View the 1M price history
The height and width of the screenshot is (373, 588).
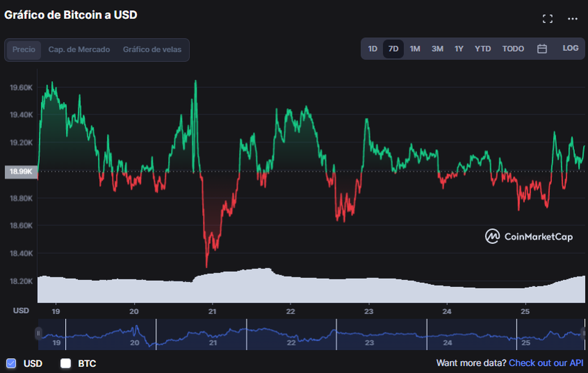pos(415,48)
